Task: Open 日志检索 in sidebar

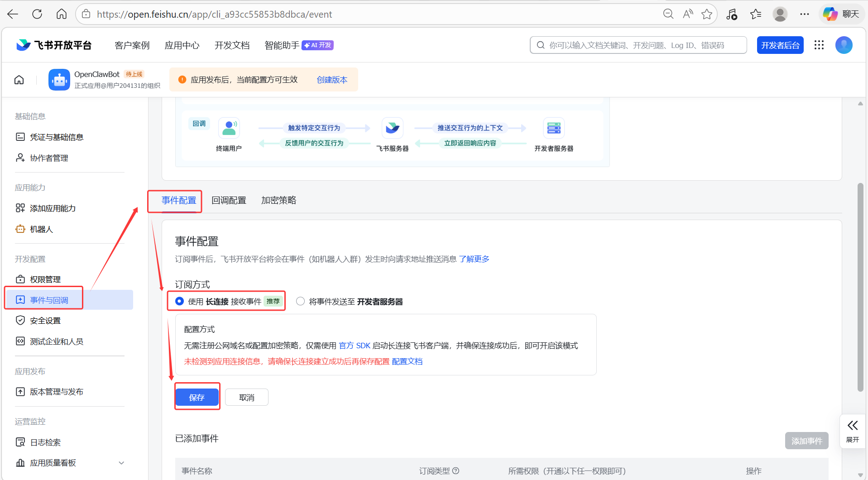Action: 45,442
